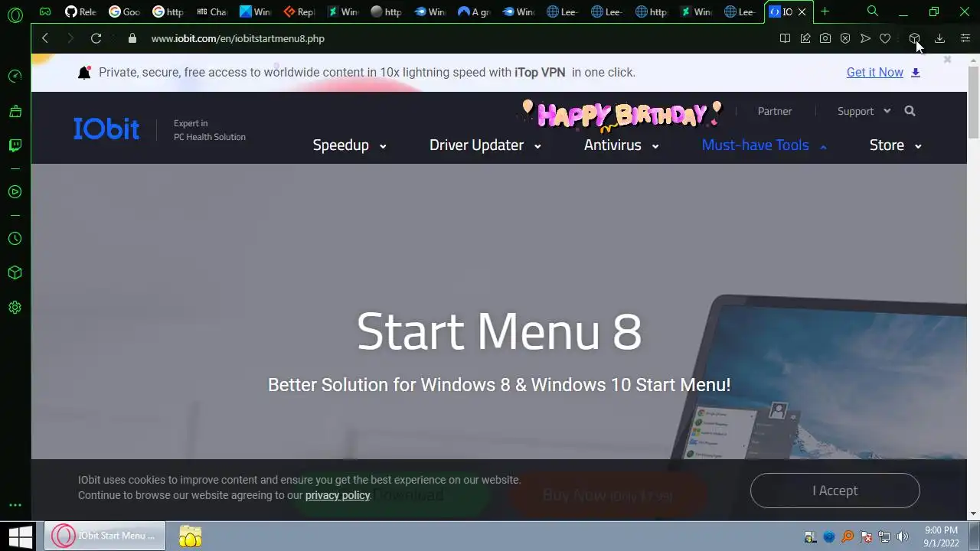Collapse the Must-have Tools menu

(x=764, y=145)
